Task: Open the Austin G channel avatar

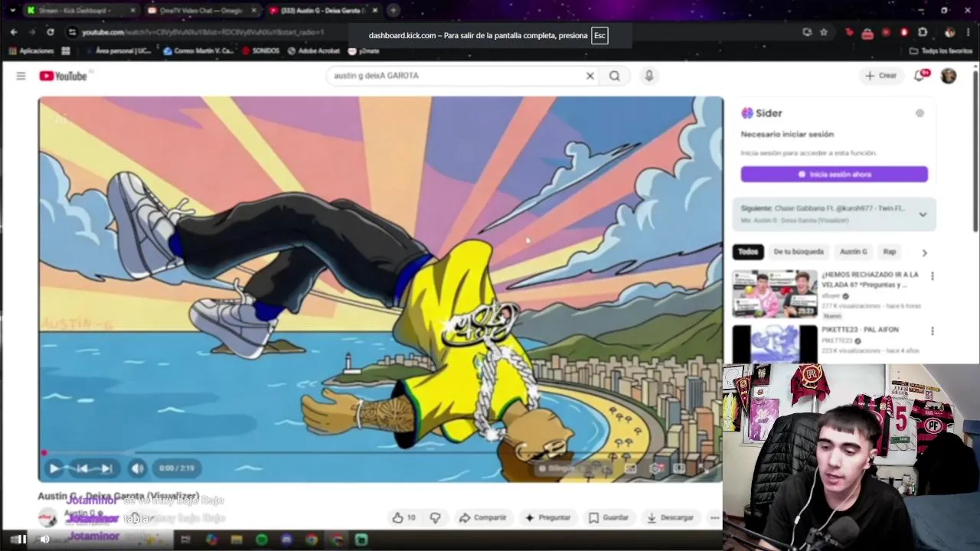Action: pos(47,518)
